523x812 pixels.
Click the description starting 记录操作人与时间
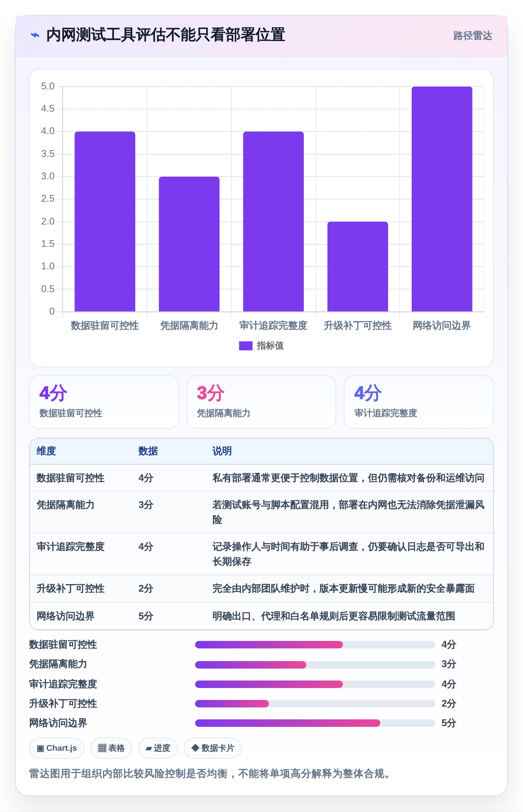pyautogui.click(x=348, y=554)
